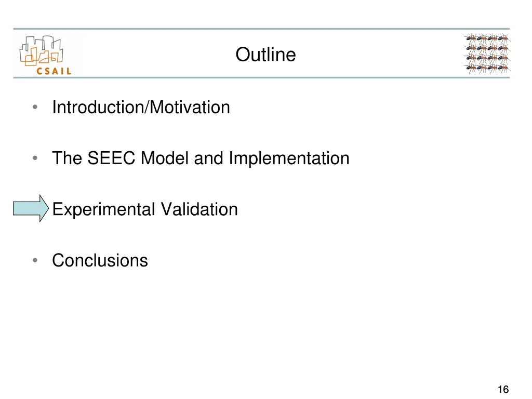Click the word Model in second item
532x399 pixels.
165,158
